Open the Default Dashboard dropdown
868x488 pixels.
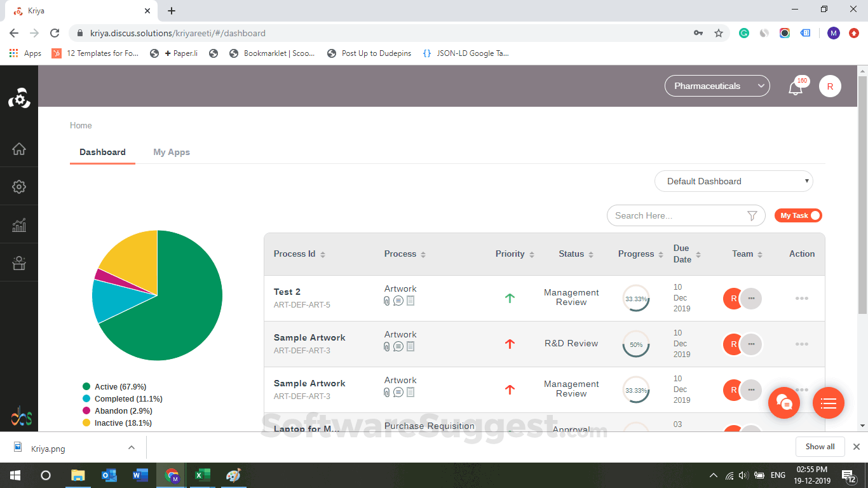[x=733, y=181]
